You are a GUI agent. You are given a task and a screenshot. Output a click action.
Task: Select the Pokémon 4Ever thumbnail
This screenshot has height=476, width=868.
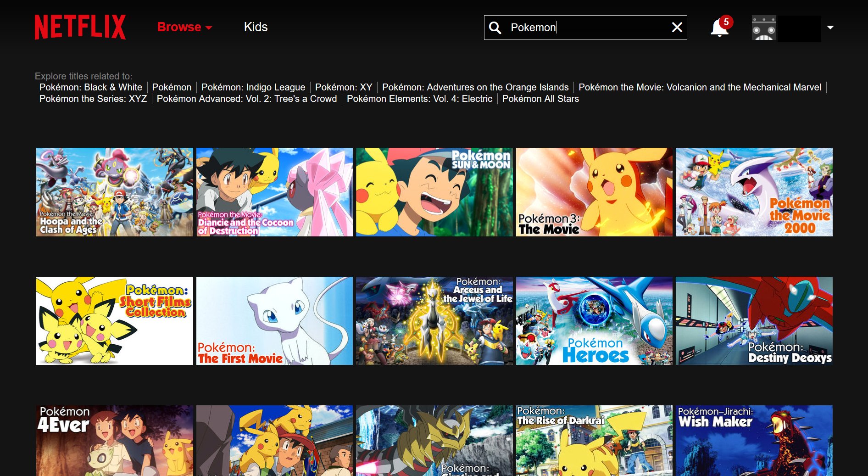[115, 441]
